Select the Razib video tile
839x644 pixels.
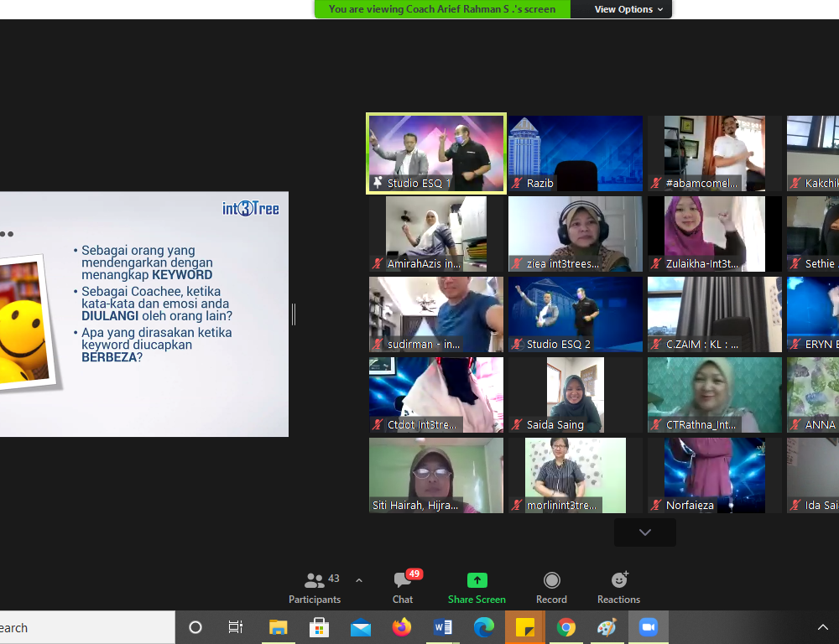point(576,153)
